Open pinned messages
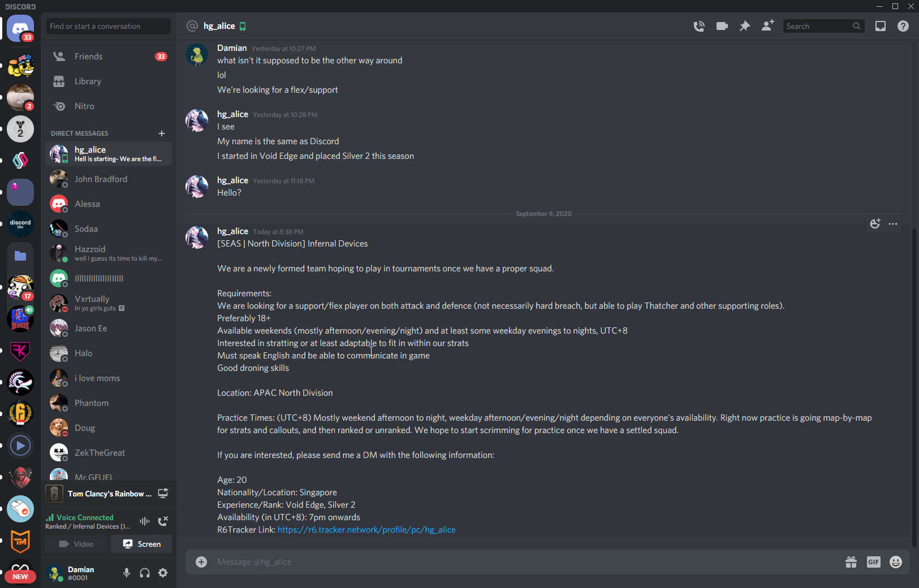 point(745,26)
